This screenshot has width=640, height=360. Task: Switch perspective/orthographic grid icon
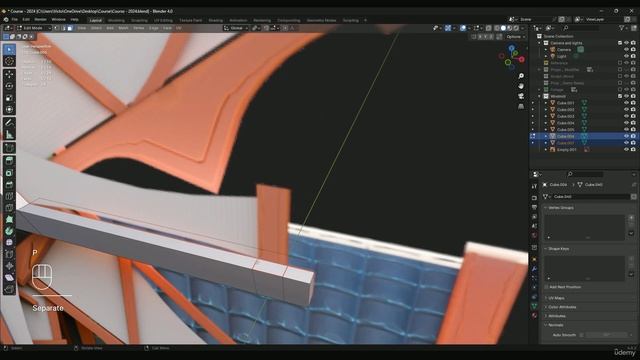coord(521,106)
